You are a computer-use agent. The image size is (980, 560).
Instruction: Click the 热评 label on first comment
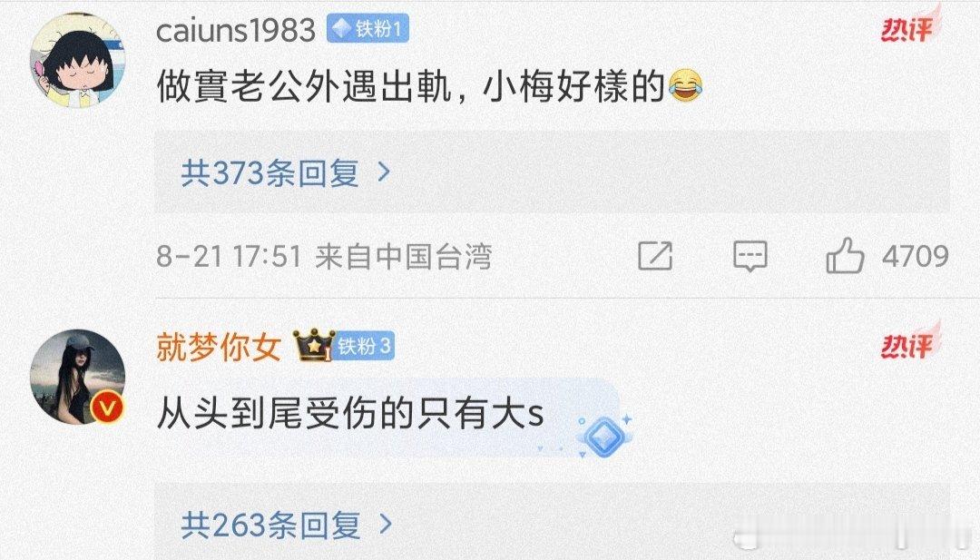point(909,27)
